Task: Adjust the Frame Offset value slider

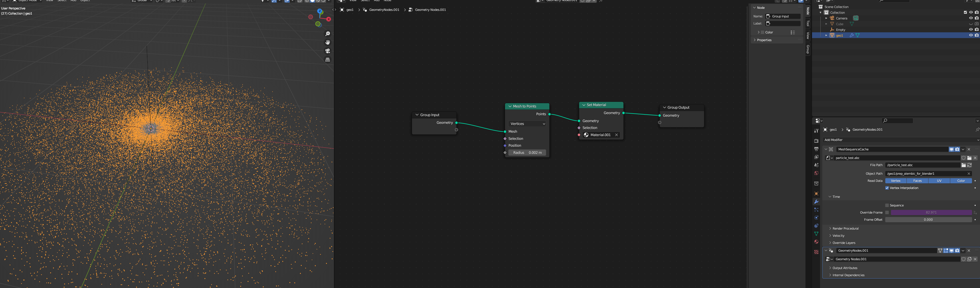Action: pyautogui.click(x=928, y=220)
